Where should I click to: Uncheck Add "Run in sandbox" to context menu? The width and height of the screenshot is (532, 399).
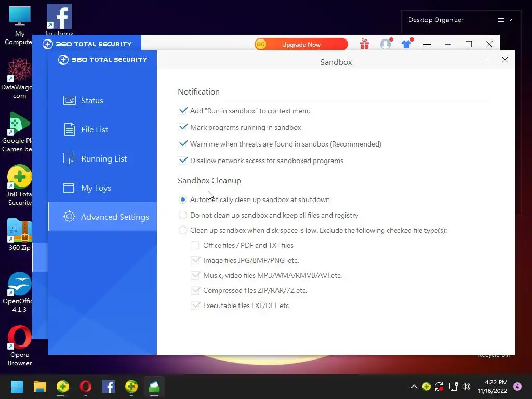pyautogui.click(x=182, y=111)
